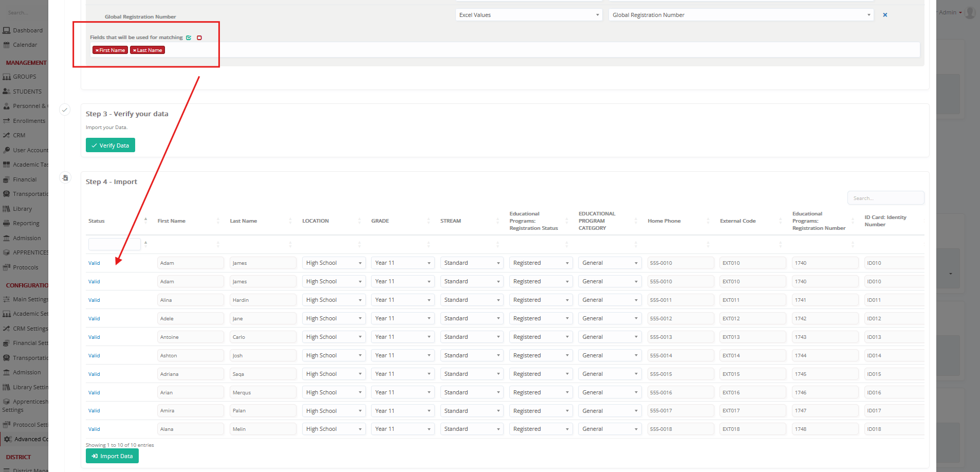
Task: Delete the Global Registration Number mapping row
Action: pyautogui.click(x=885, y=15)
